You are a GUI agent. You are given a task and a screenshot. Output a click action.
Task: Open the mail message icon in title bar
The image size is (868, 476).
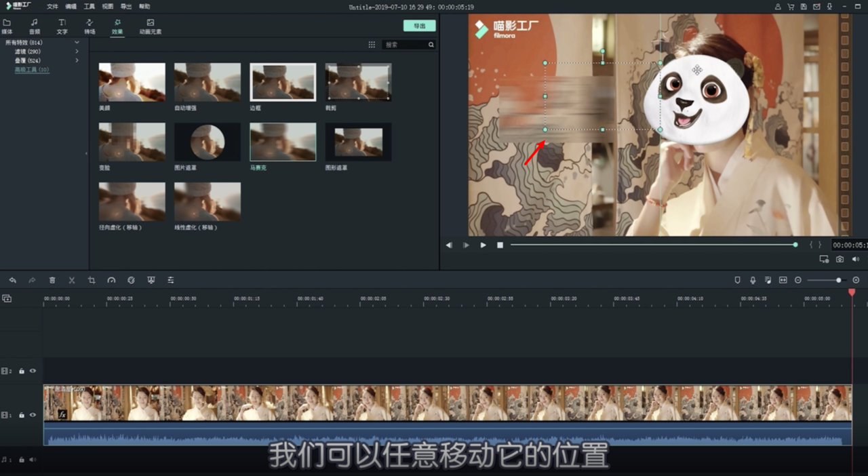(816, 7)
